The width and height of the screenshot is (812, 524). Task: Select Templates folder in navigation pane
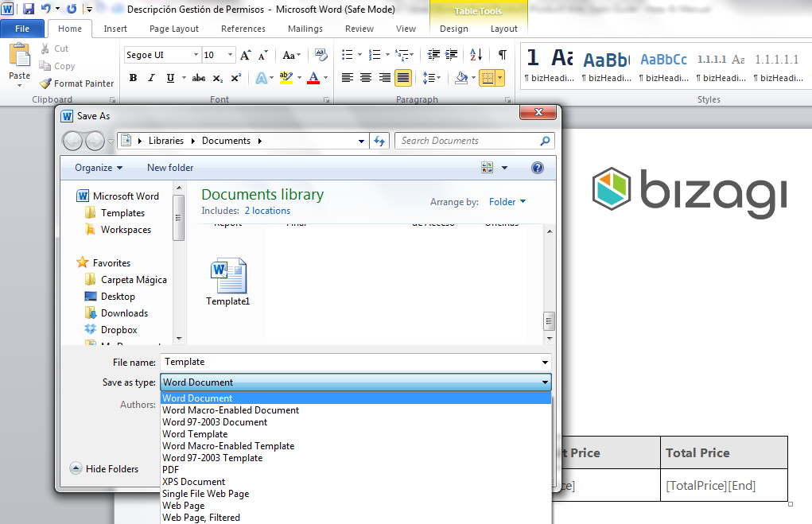pos(122,213)
